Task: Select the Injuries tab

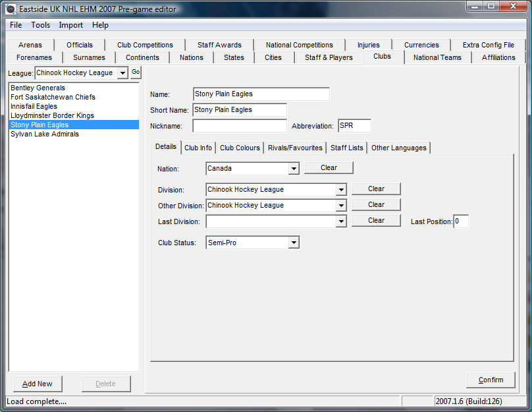Action: 369,45
